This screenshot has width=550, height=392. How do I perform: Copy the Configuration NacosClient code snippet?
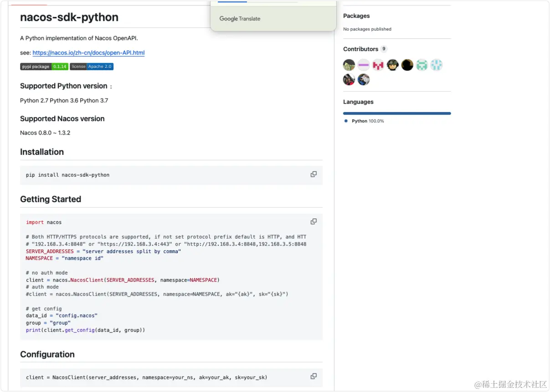point(314,377)
